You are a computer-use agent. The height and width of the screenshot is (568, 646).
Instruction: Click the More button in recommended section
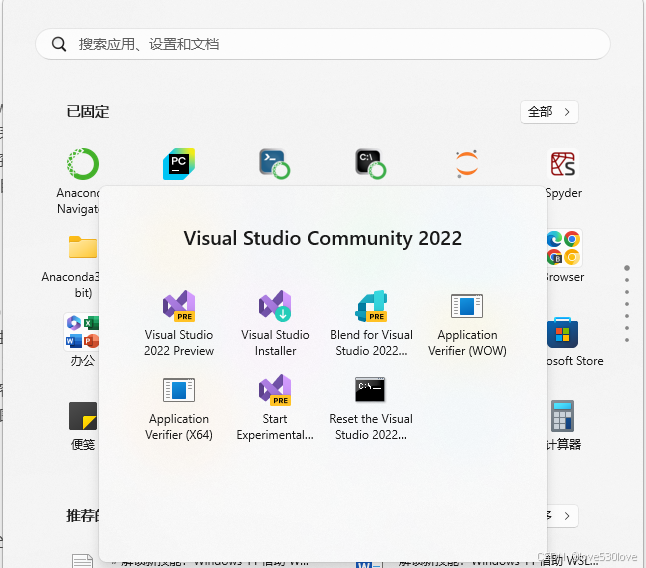click(562, 516)
